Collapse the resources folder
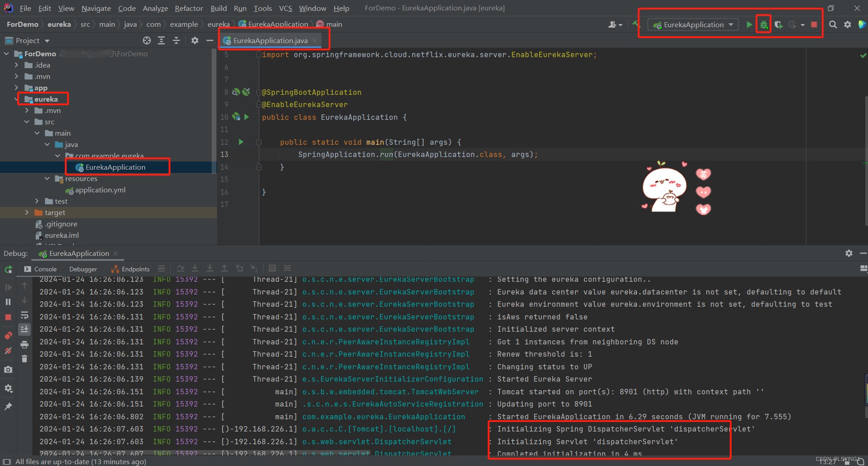868x466 pixels. pos(47,178)
